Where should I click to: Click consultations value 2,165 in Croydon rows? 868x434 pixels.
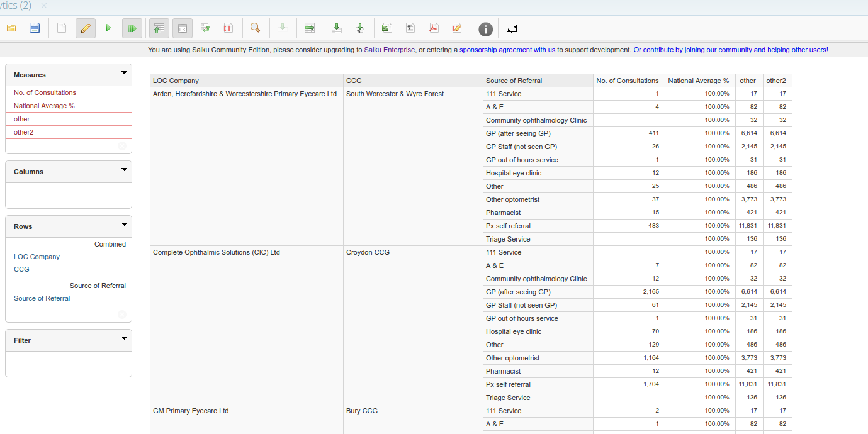pyautogui.click(x=629, y=292)
